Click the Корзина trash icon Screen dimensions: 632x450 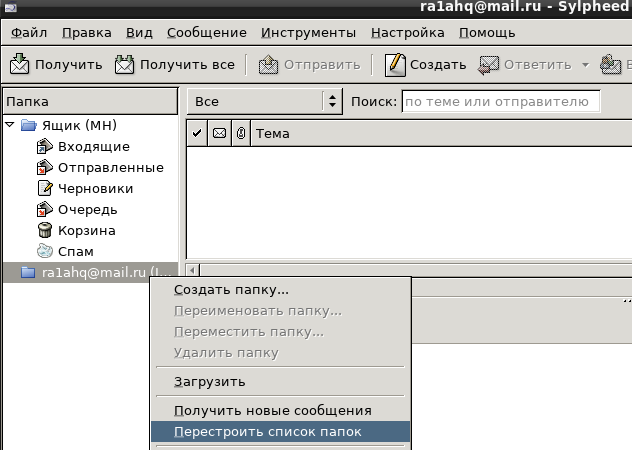45,230
